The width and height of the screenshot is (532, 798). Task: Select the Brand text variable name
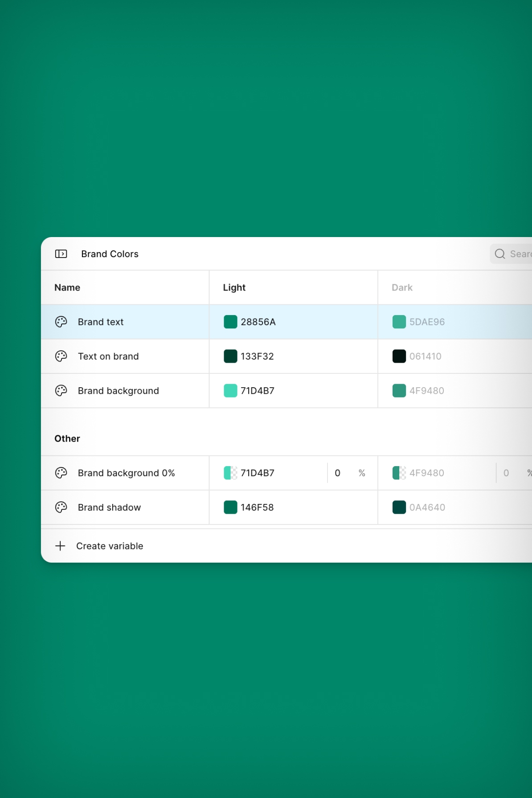pos(101,322)
